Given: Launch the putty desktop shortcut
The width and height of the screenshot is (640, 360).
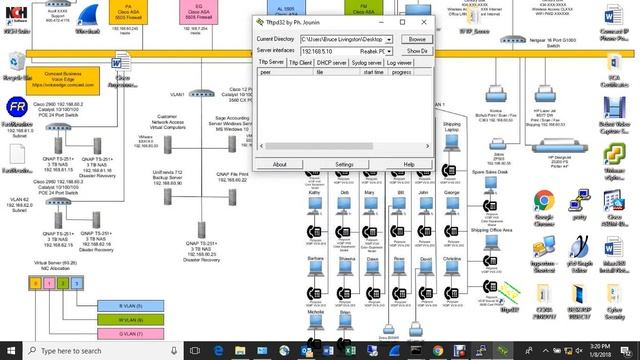Looking at the screenshot, I should coord(580,204).
